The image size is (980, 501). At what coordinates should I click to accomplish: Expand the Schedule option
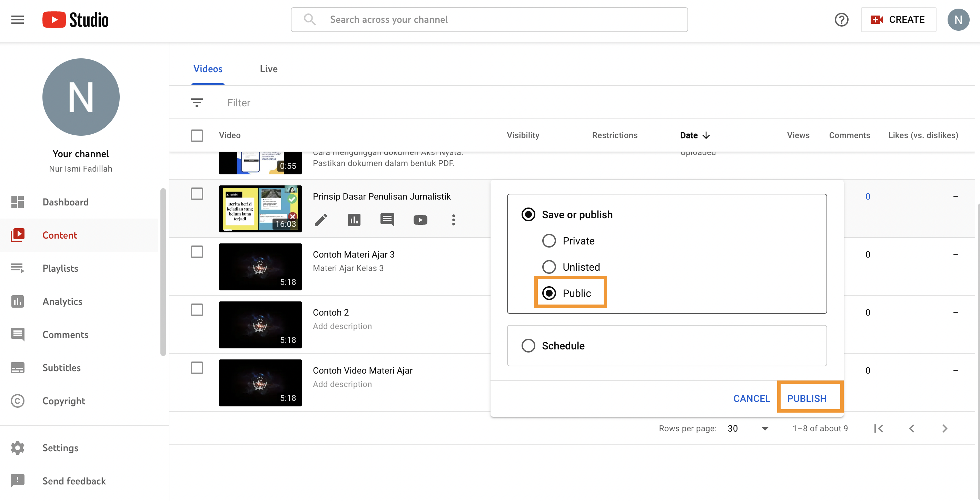coord(528,345)
